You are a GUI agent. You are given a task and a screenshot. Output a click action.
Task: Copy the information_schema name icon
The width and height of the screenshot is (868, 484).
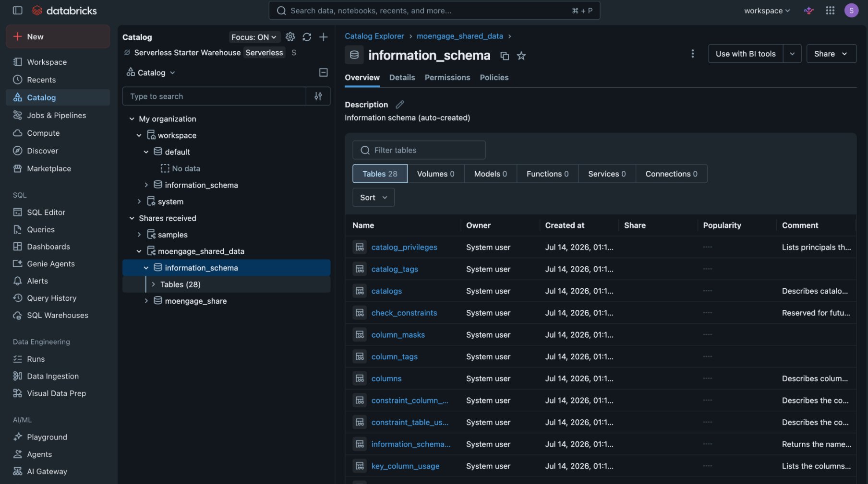pos(505,56)
